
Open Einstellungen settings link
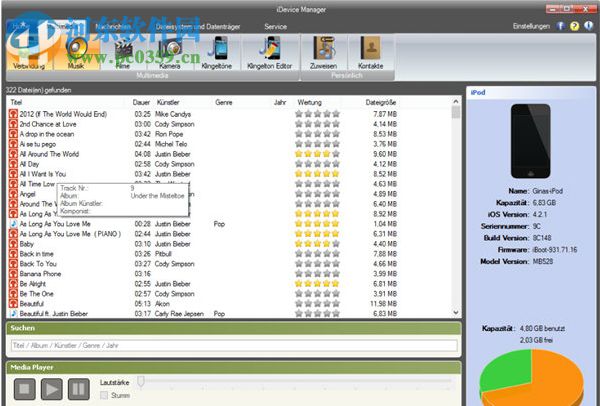pos(531,26)
